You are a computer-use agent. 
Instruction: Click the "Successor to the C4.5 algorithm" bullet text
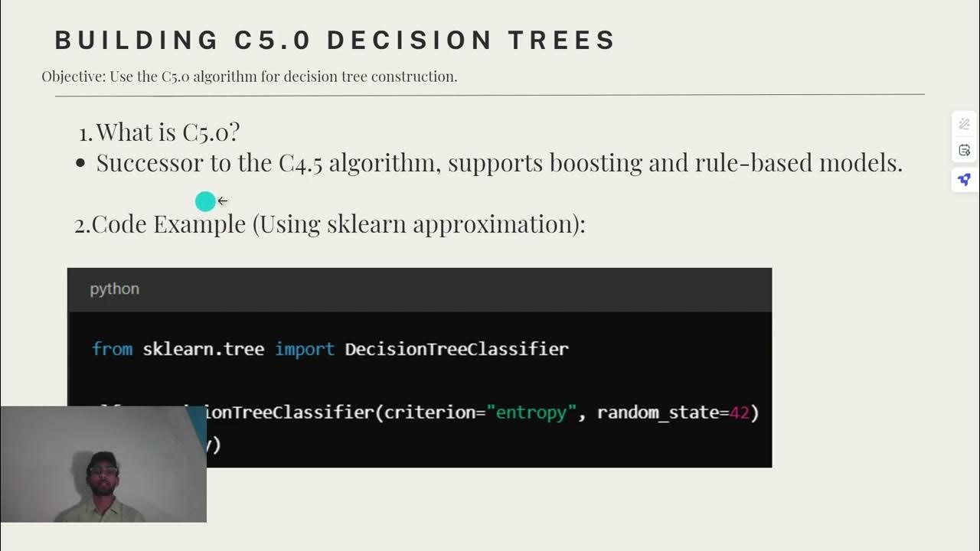point(268,163)
